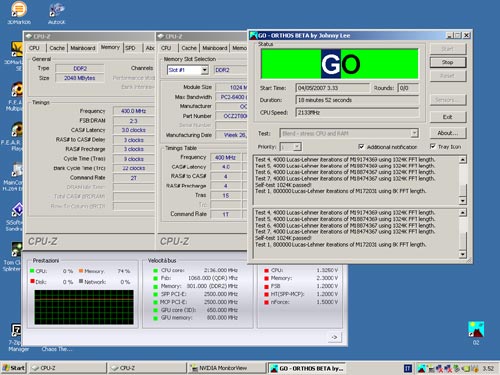This screenshot has width=500, height=375.
Task: Click the IT language indicator in the taskbar
Action: pos(408,368)
